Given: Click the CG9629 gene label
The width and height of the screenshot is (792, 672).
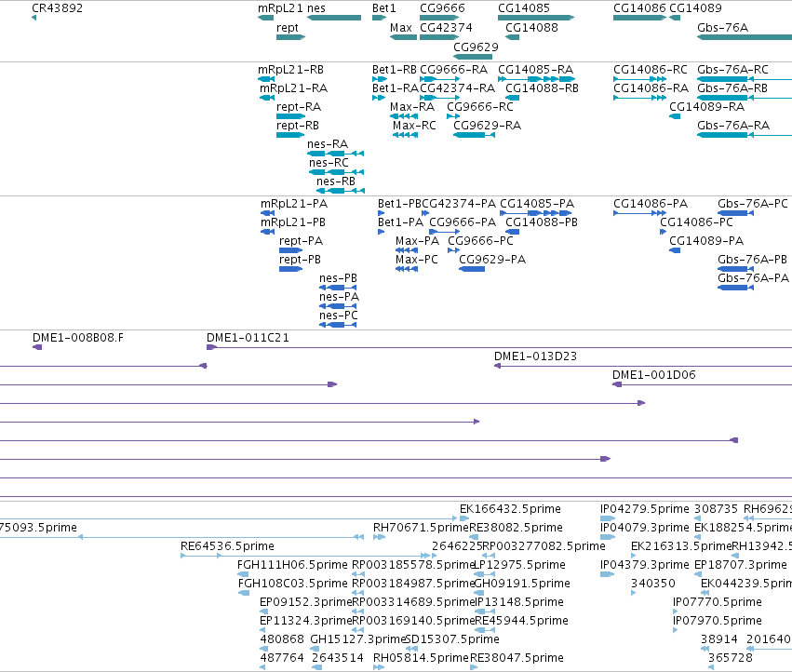Looking at the screenshot, I should tap(476, 47).
